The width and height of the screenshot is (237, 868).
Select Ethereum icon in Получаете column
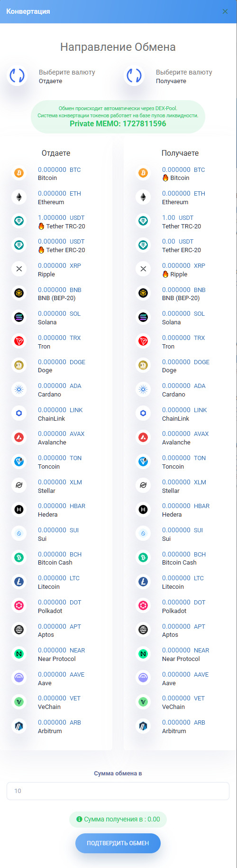(143, 197)
